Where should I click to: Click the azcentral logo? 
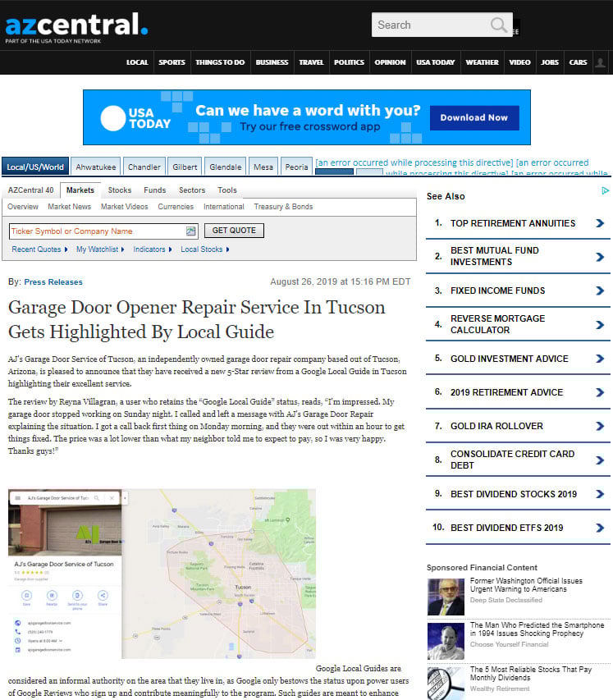76,27
